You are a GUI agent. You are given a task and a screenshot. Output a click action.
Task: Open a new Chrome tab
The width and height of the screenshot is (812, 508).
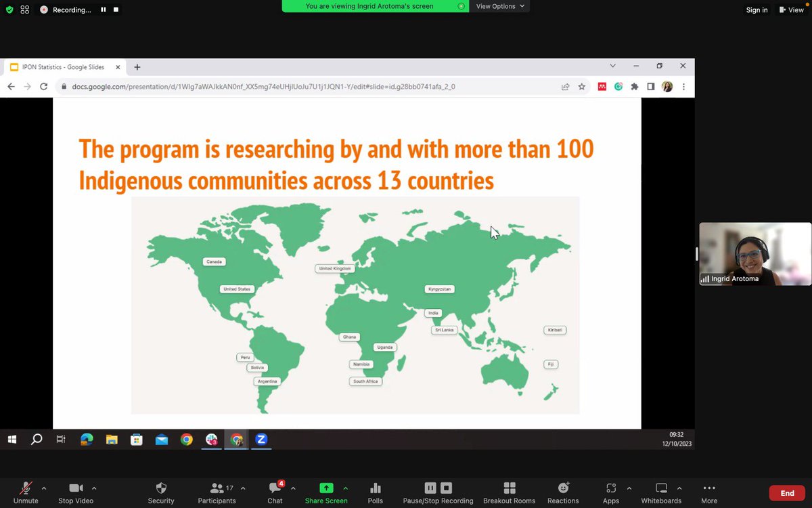(x=137, y=67)
